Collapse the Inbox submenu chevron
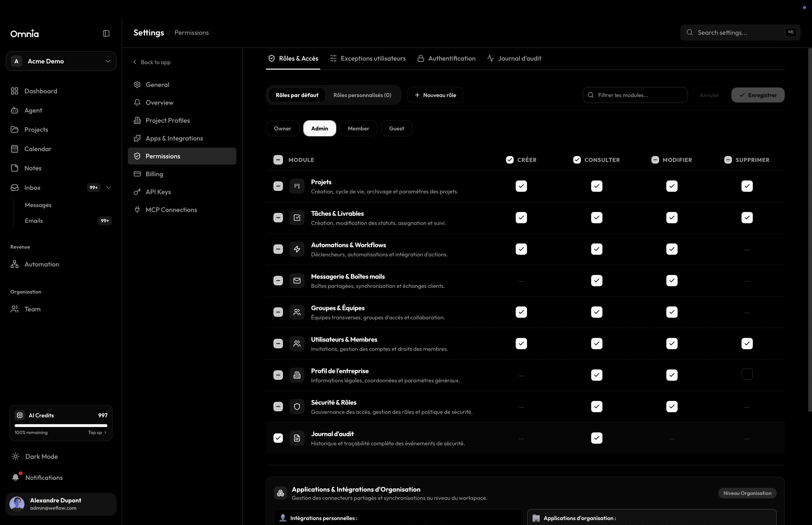Image resolution: width=812 pixels, height=525 pixels. (109, 188)
